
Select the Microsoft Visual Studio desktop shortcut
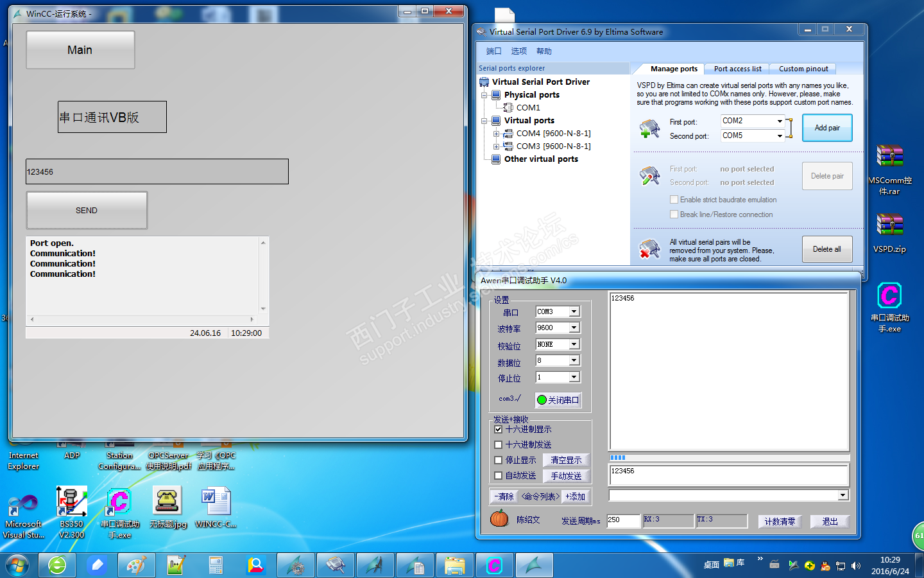pos(24,516)
